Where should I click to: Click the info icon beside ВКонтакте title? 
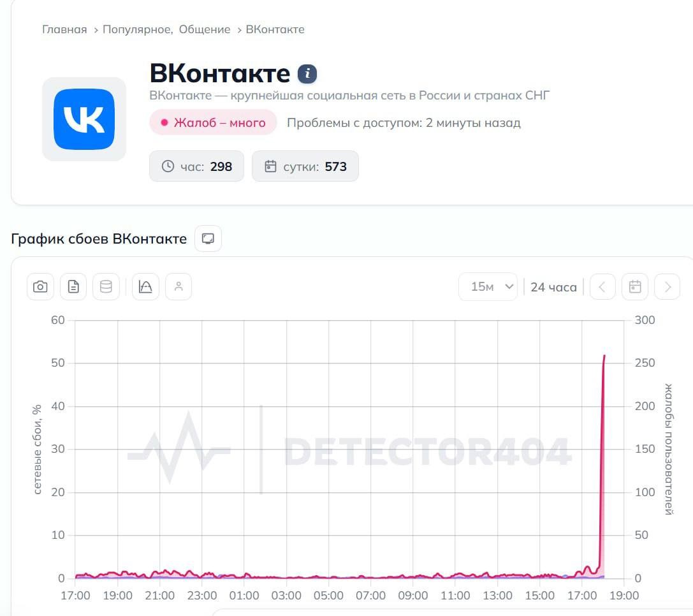[307, 74]
